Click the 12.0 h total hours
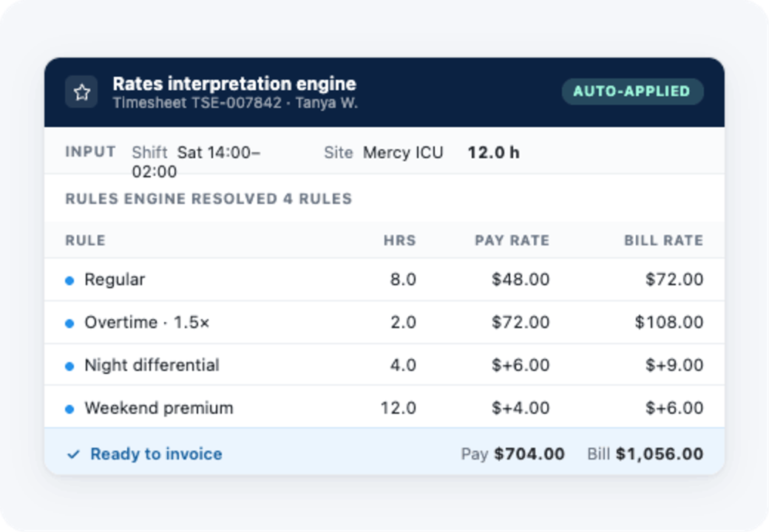Viewport: 769px width, 532px height. pos(493,152)
